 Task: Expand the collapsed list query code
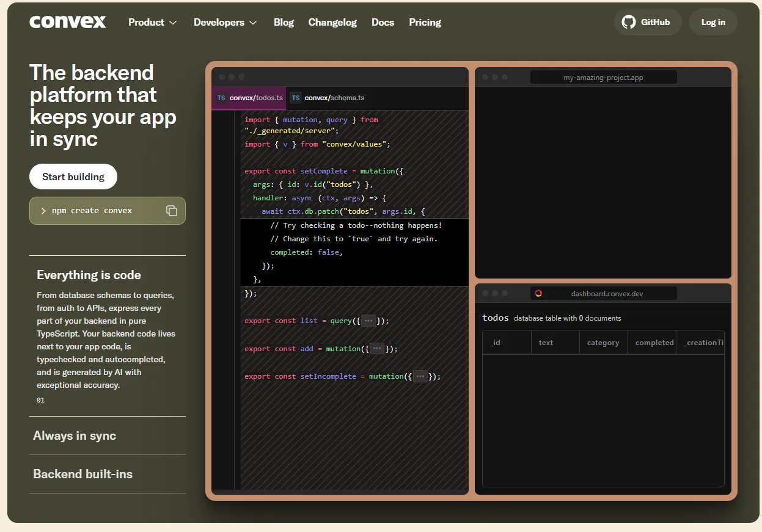tap(367, 320)
